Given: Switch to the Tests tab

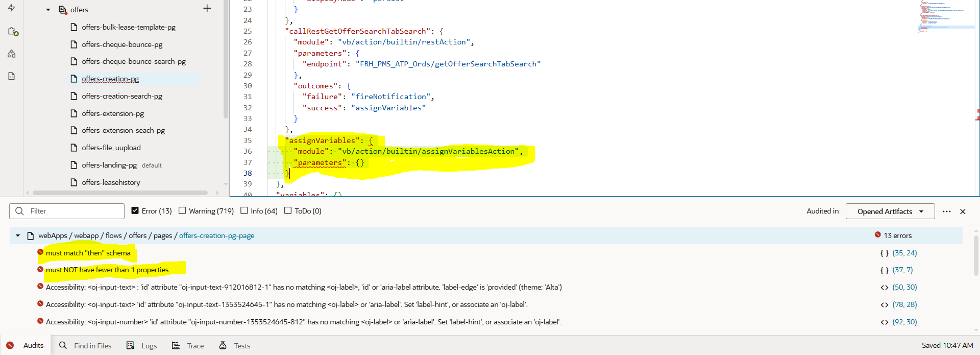Looking at the screenshot, I should [x=235, y=345].
